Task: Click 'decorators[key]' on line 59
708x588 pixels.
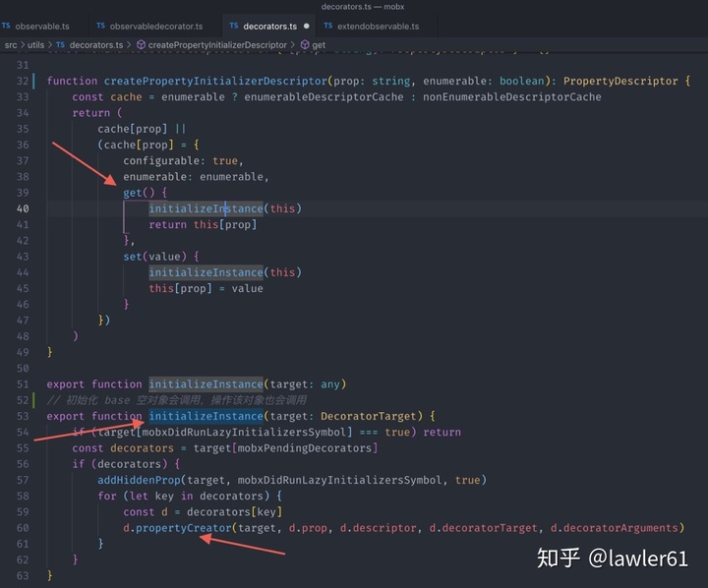Action: 234,512
